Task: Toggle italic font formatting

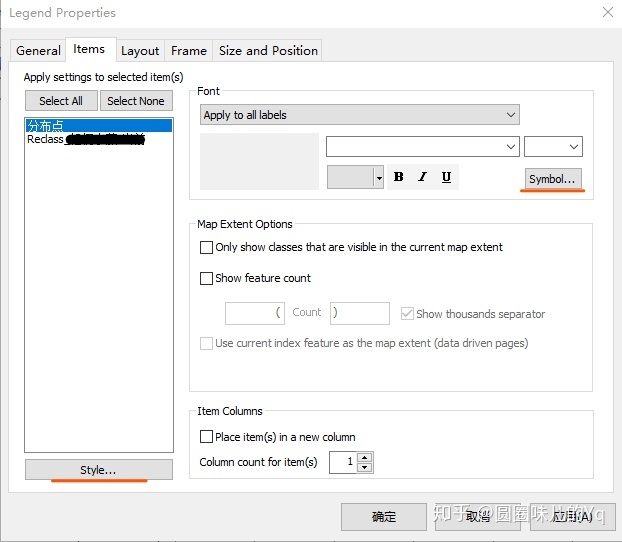Action: tap(423, 177)
